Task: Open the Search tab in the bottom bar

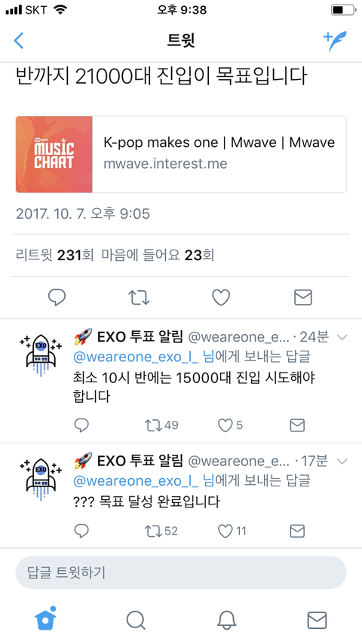Action: pos(136,620)
